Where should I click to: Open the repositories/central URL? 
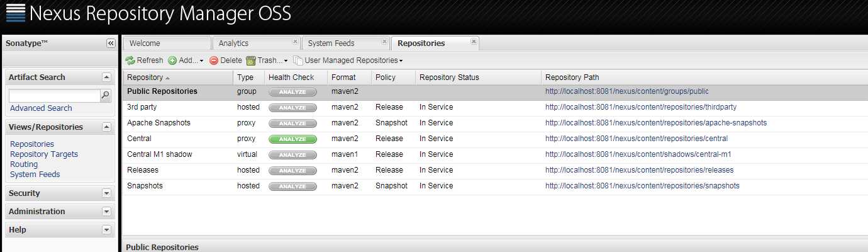point(637,139)
